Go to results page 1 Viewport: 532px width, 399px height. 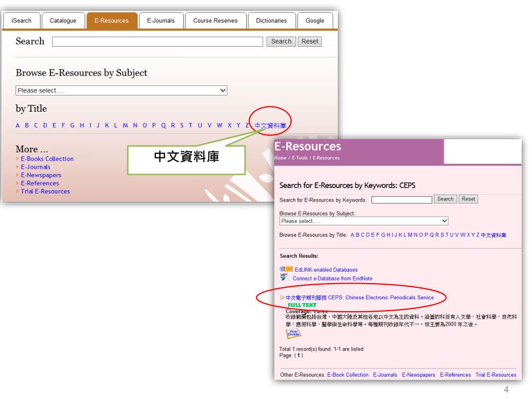click(x=299, y=355)
